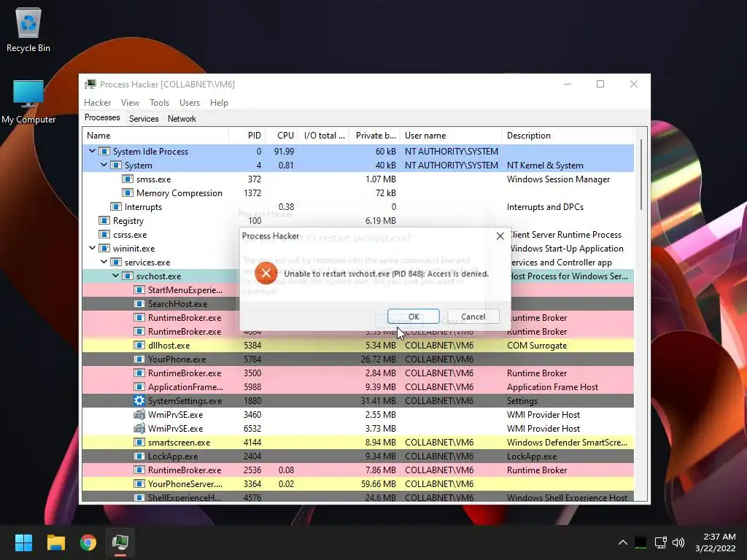Image resolution: width=747 pixels, height=560 pixels.
Task: Switch to the Services tab
Action: click(144, 119)
